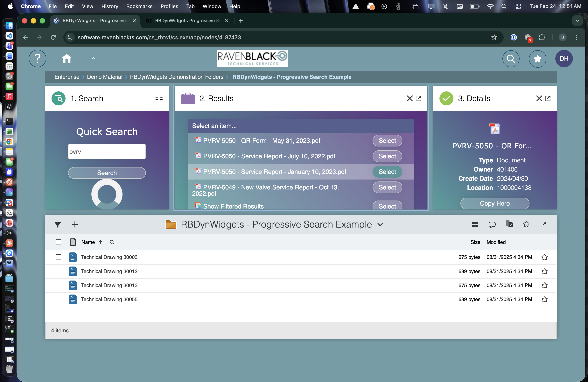Switch to the second RBDynWidgets browser tab
Image resolution: width=588 pixels, height=382 pixels.
pos(185,21)
